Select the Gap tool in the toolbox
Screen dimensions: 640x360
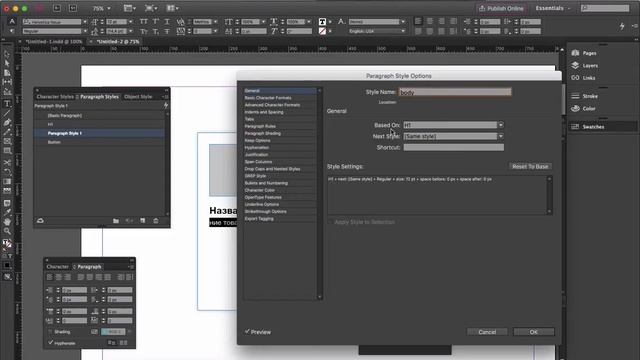coord(7,82)
